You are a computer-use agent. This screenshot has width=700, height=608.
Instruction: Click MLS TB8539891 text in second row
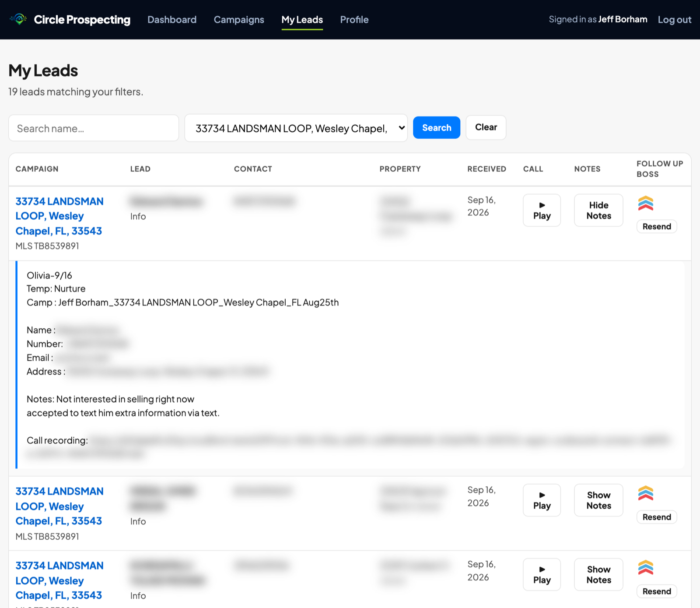click(x=47, y=537)
